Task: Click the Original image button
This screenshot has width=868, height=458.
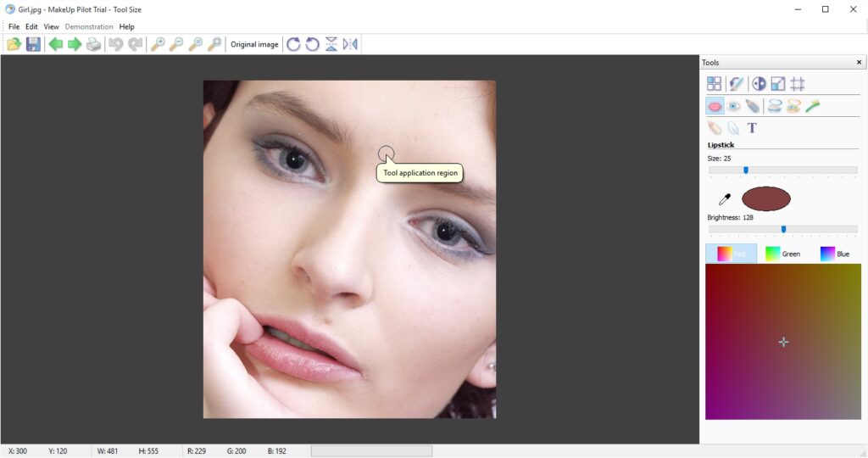Action: coord(254,44)
